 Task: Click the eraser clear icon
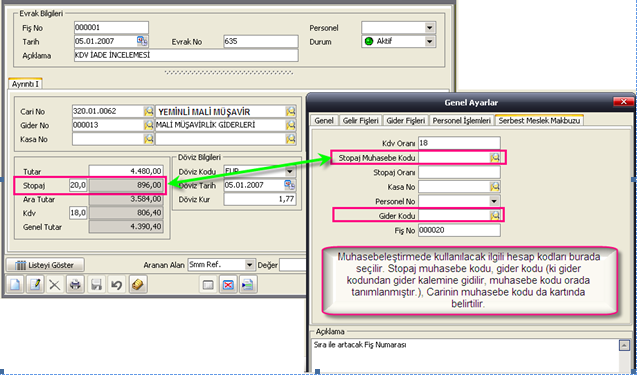click(x=138, y=284)
